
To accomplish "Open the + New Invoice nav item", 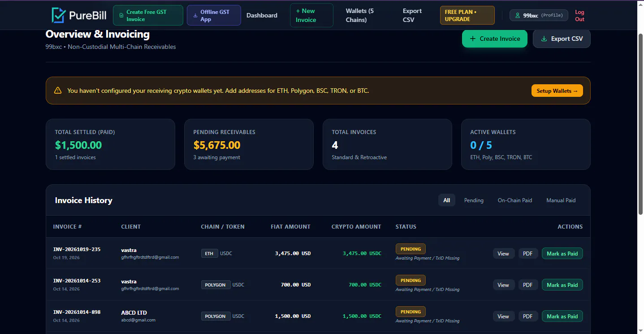I will [x=311, y=15].
